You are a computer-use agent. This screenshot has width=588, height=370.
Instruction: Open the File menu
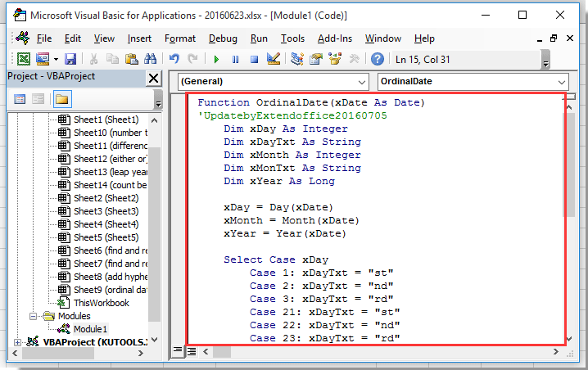pyautogui.click(x=44, y=38)
